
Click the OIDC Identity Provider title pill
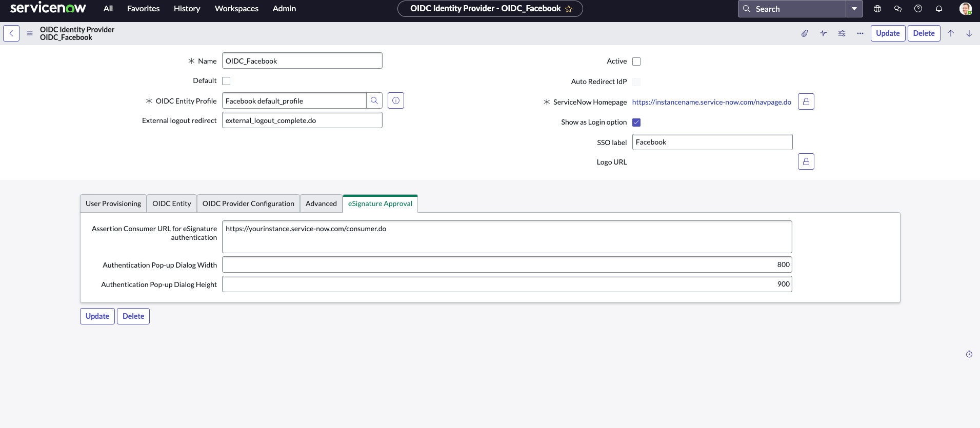point(490,9)
